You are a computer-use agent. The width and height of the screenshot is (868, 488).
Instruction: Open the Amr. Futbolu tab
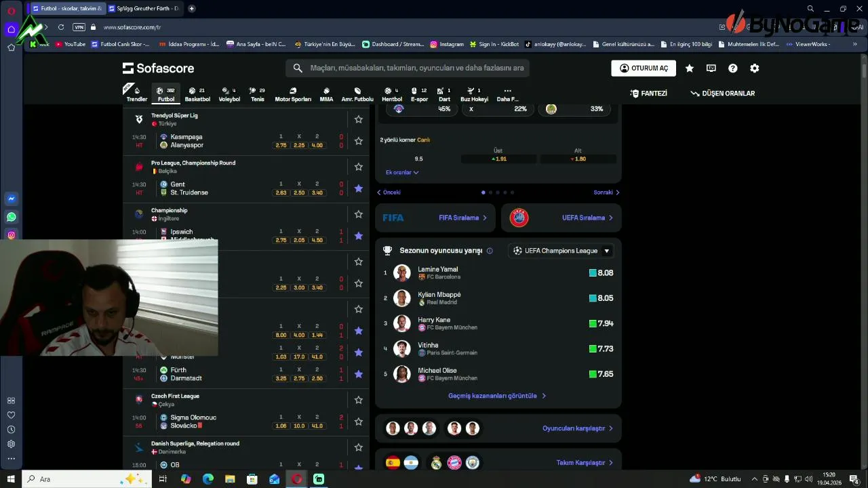(x=357, y=94)
